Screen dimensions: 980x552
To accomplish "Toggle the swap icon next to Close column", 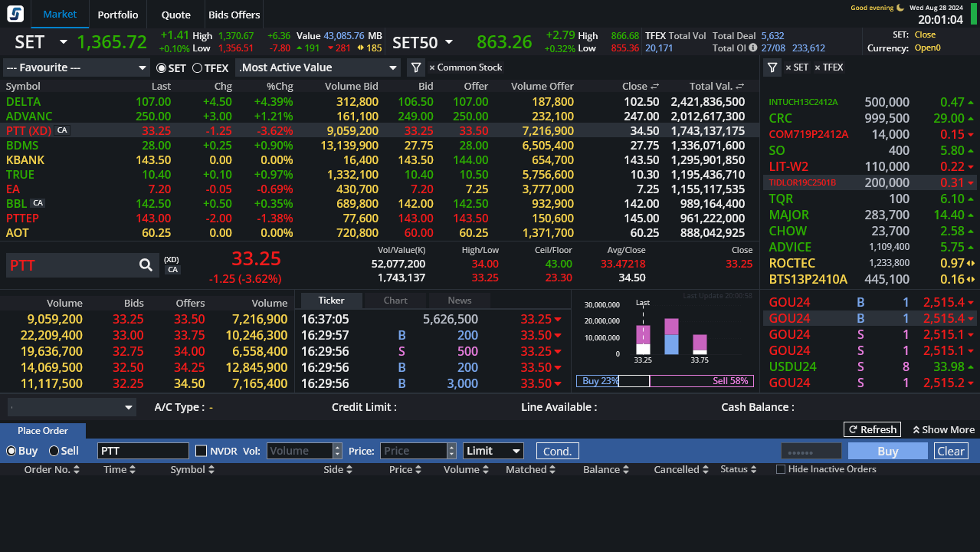I will (655, 87).
